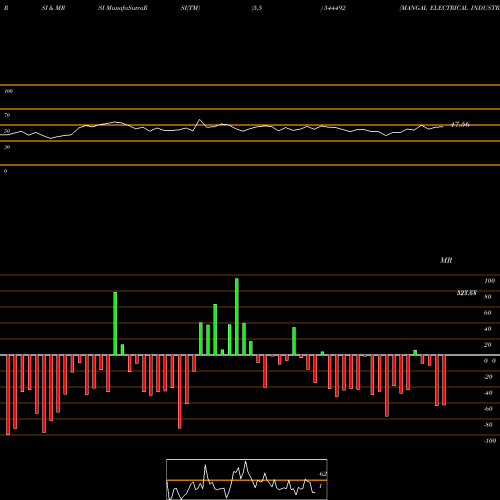The image size is (500, 500).
Task: Select the '-100' label on MR axis
Action: tap(490, 441)
